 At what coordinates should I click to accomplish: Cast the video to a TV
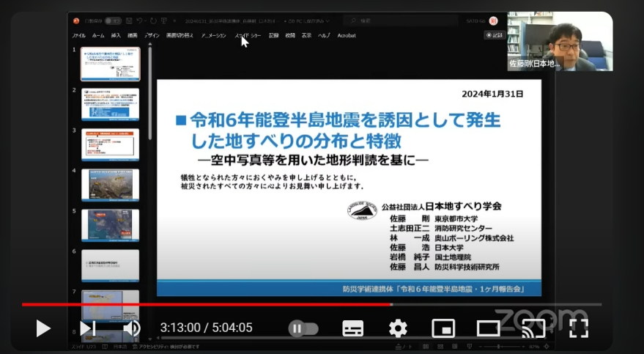533,328
